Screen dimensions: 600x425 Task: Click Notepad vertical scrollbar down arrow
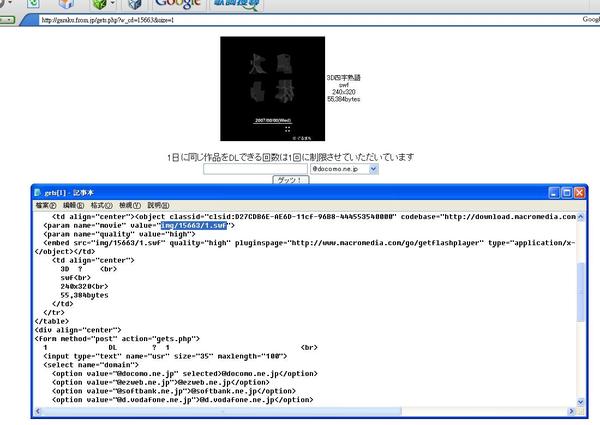580,402
